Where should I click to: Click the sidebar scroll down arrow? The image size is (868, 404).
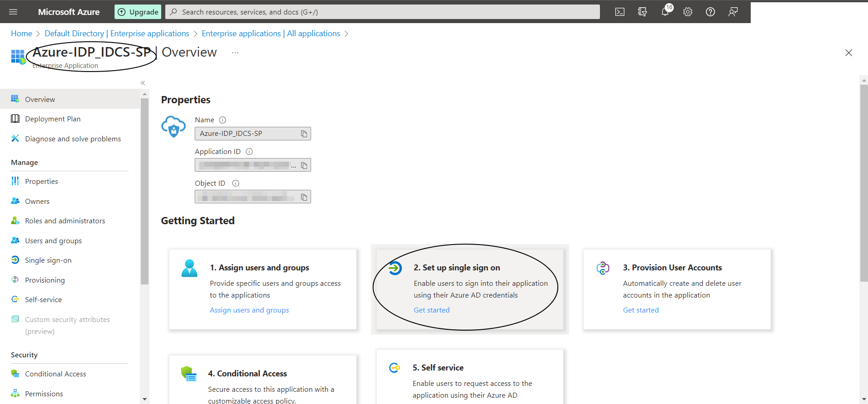tap(144, 399)
